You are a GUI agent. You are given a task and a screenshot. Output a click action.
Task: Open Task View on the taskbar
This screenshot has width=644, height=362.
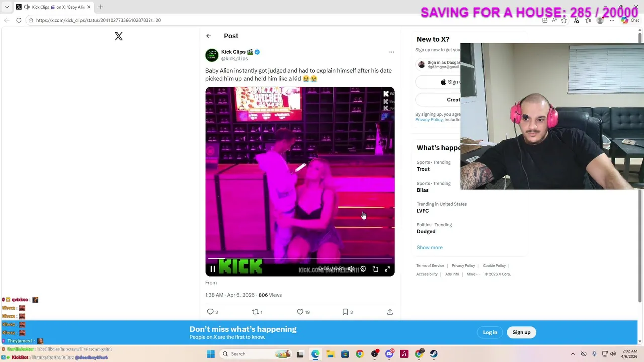(x=300, y=354)
